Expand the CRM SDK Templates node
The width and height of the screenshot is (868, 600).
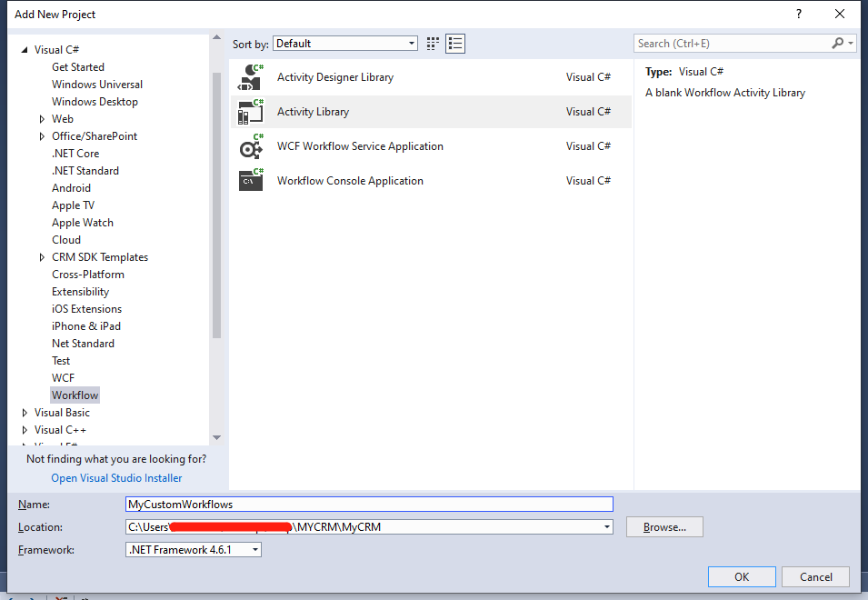pyautogui.click(x=42, y=257)
